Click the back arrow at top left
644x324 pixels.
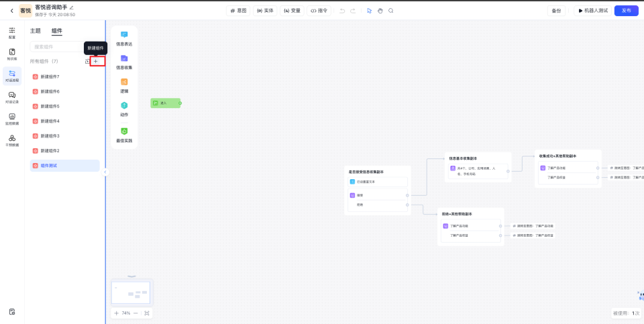(x=11, y=11)
